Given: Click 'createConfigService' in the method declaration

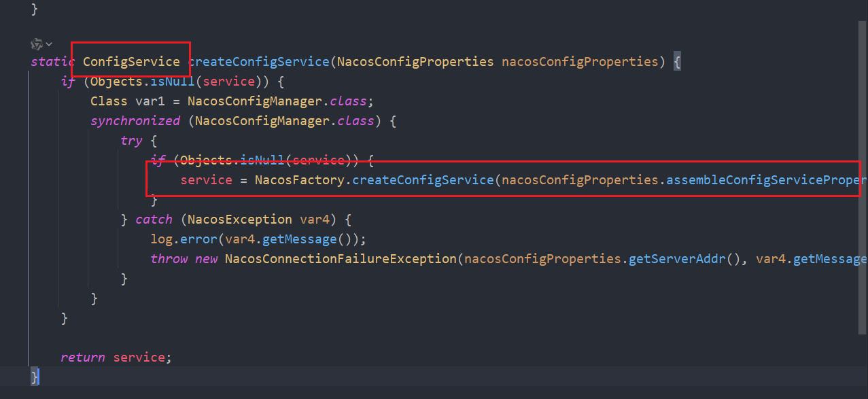Looking at the screenshot, I should point(258,62).
